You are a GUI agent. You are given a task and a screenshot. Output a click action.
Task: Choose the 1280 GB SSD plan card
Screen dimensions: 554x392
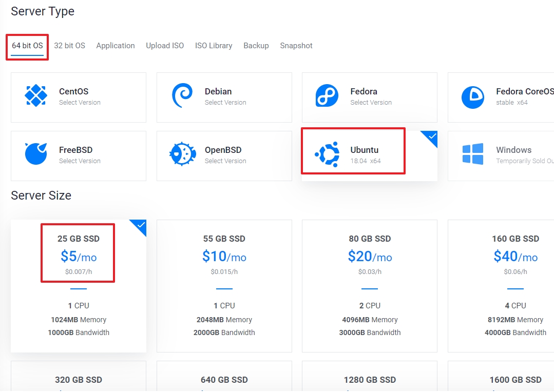coord(370,376)
